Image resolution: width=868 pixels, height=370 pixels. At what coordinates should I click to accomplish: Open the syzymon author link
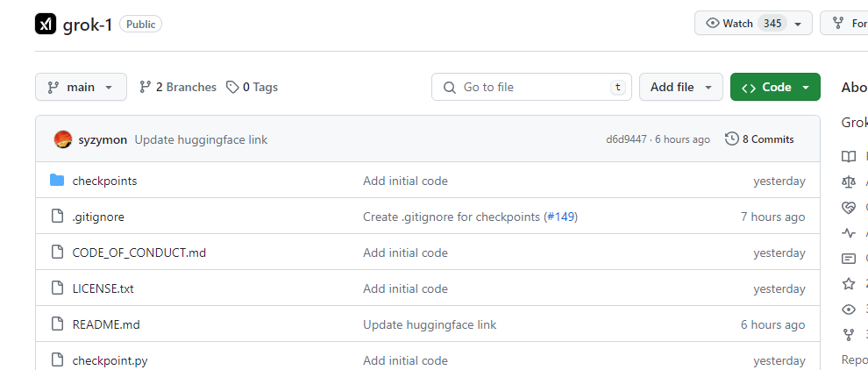[103, 139]
